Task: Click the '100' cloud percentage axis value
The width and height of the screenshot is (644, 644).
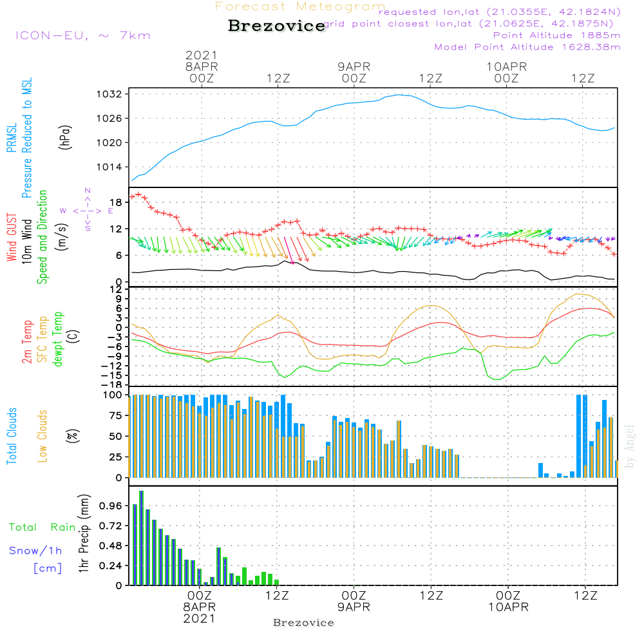Action: [x=112, y=395]
